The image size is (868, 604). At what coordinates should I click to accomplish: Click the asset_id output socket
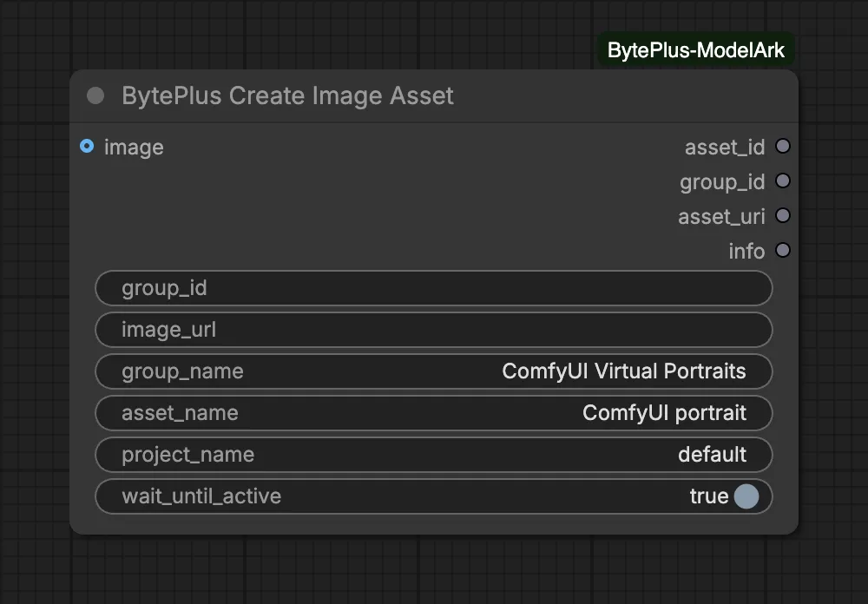(783, 146)
